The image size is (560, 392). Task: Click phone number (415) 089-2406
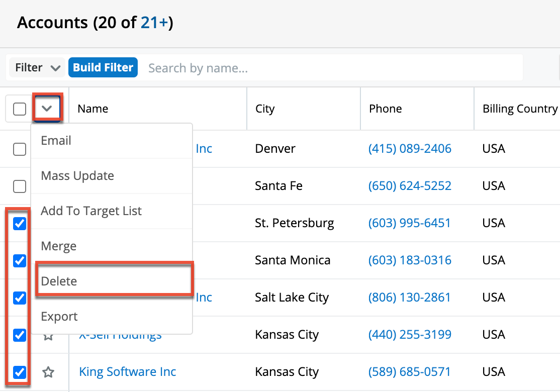[x=410, y=149]
